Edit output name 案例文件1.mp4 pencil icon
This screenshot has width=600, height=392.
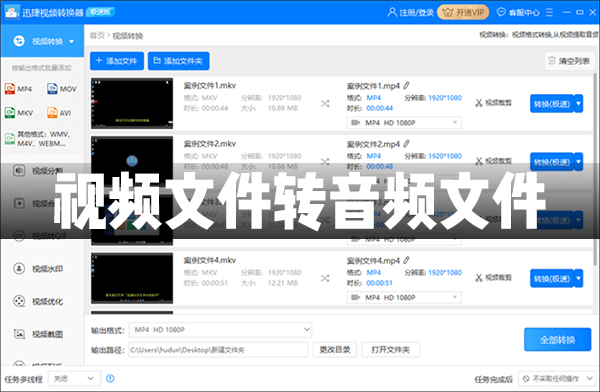pyautogui.click(x=406, y=85)
